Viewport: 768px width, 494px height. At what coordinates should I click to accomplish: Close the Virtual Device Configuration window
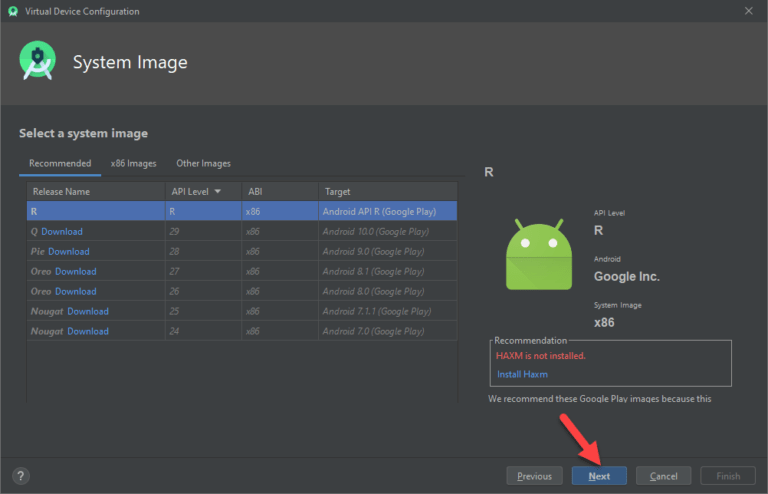coord(748,11)
